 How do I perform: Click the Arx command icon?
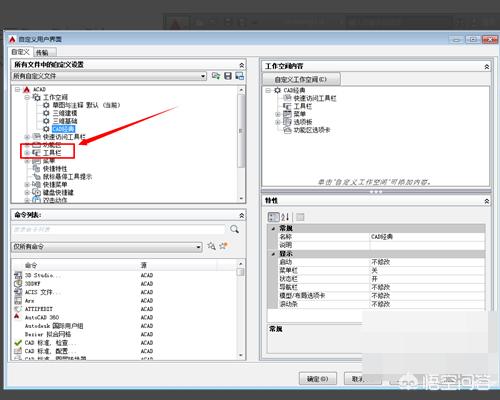(x=18, y=301)
